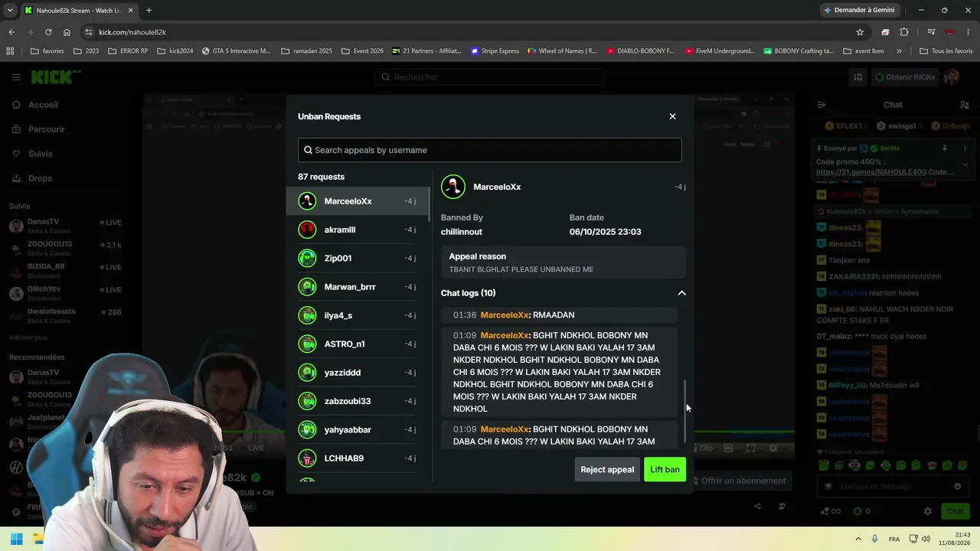This screenshot has height=551, width=980.
Task: Click Offrir un abonnement button
Action: coord(740,481)
